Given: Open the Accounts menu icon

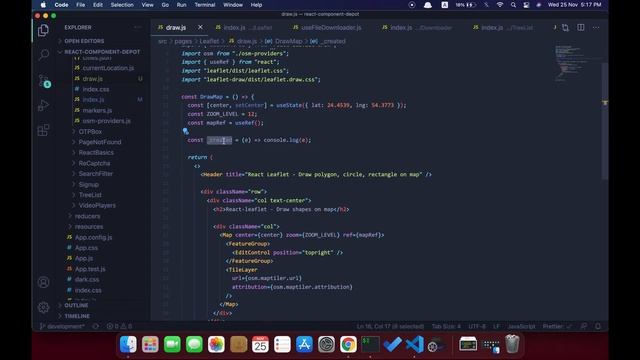Looking at the screenshot, I should click(43, 282).
